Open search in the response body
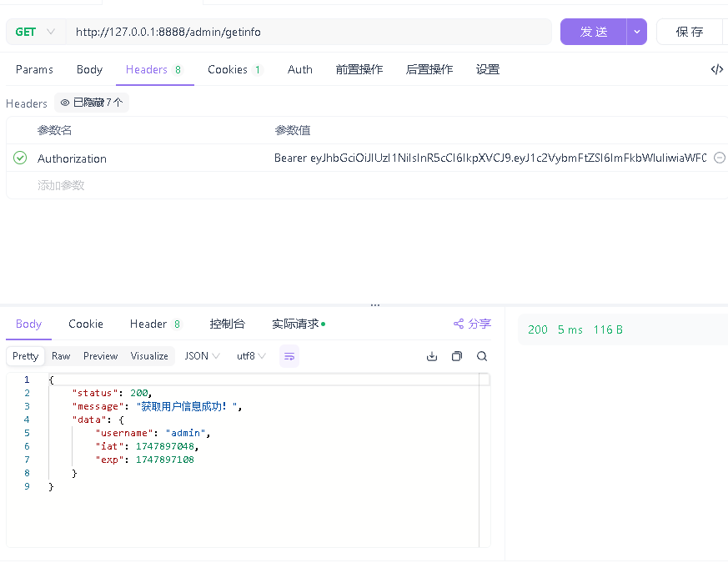 pyautogui.click(x=481, y=356)
